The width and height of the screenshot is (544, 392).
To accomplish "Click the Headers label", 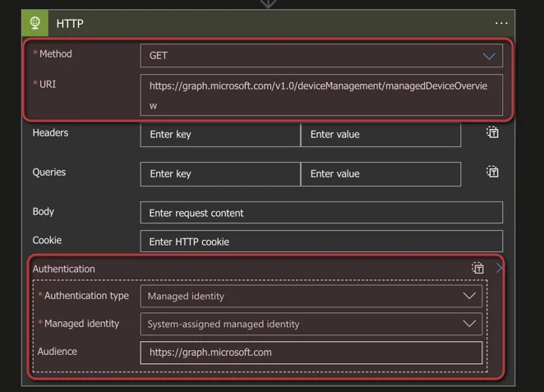I will tap(50, 132).
